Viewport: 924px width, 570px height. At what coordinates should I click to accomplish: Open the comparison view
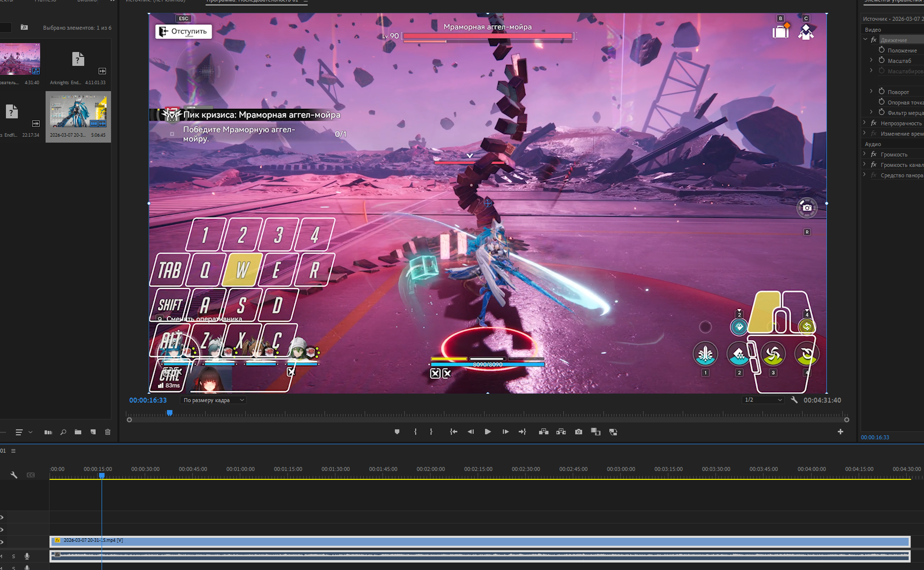(x=596, y=432)
